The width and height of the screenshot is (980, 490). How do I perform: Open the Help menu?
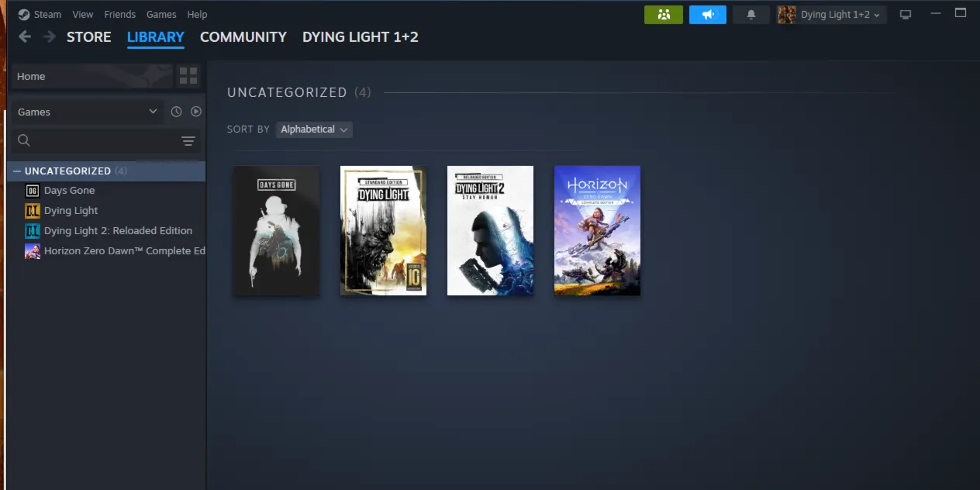[x=197, y=14]
